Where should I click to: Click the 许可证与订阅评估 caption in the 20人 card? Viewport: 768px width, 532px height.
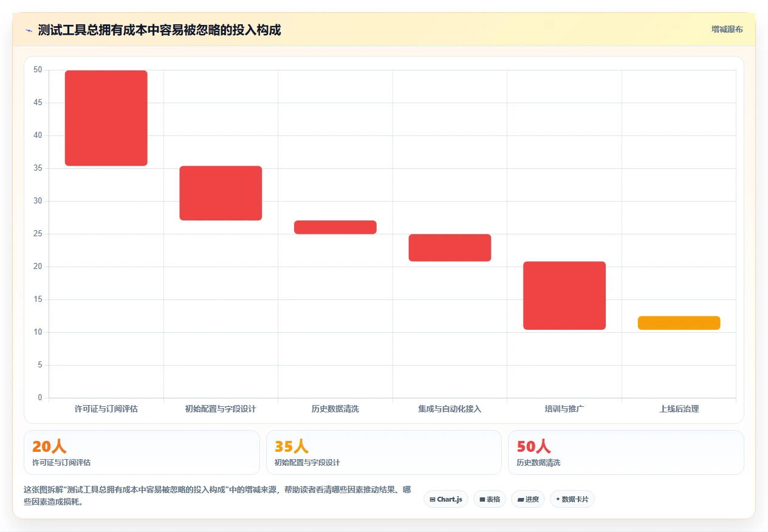(x=61, y=462)
